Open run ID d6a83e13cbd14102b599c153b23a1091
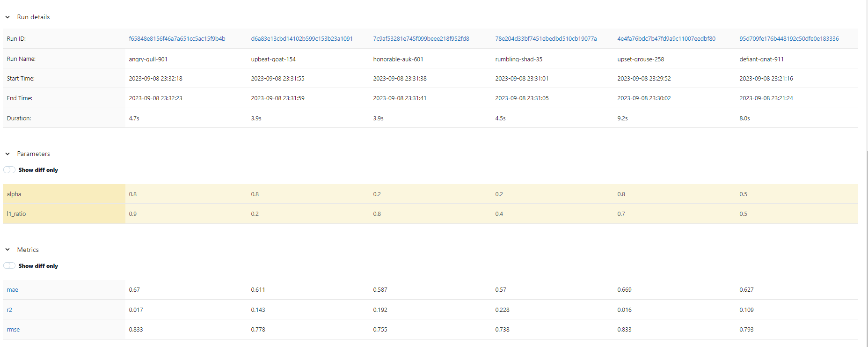 tap(302, 39)
